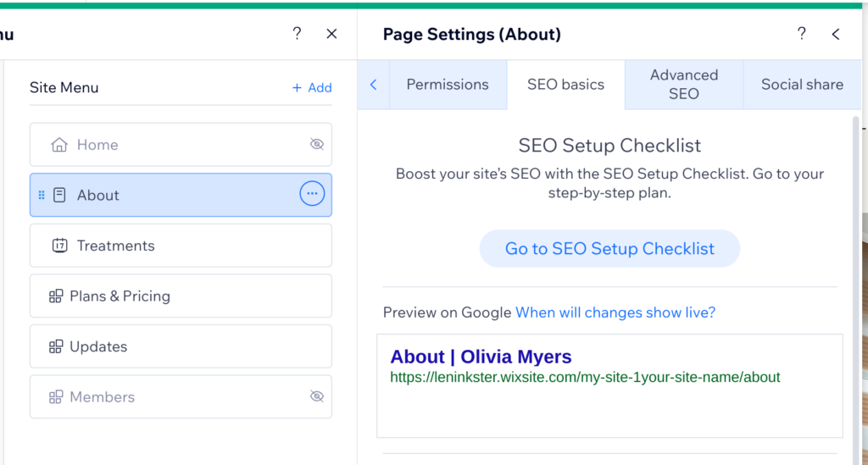Open help for Page Settings panel
The height and width of the screenshot is (465, 868).
tap(801, 34)
